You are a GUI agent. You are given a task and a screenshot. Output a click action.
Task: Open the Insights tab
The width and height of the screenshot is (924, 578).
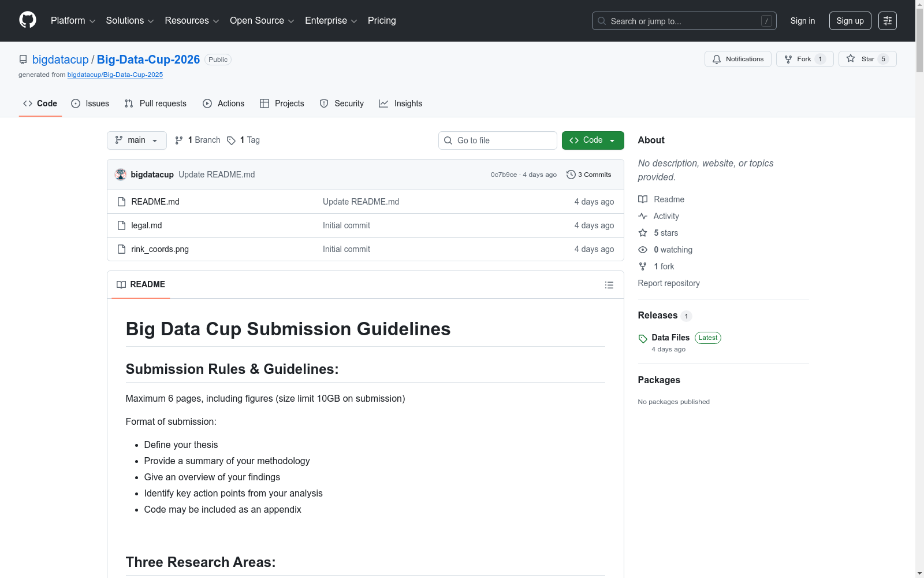click(x=401, y=103)
